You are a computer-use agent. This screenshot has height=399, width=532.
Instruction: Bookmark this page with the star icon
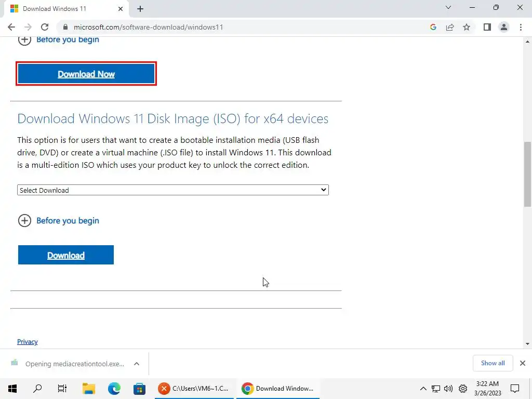pyautogui.click(x=467, y=27)
